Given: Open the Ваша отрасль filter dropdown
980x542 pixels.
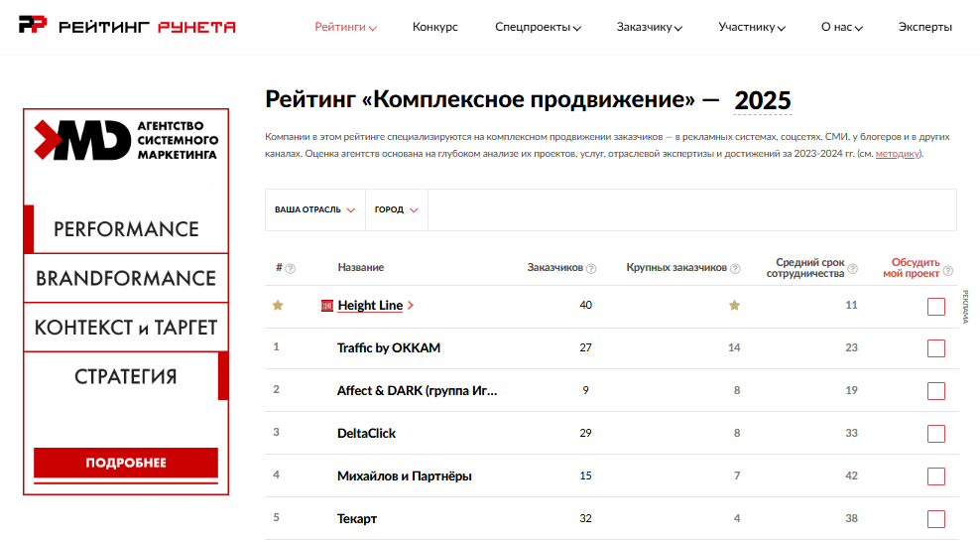Looking at the screenshot, I should coord(315,210).
